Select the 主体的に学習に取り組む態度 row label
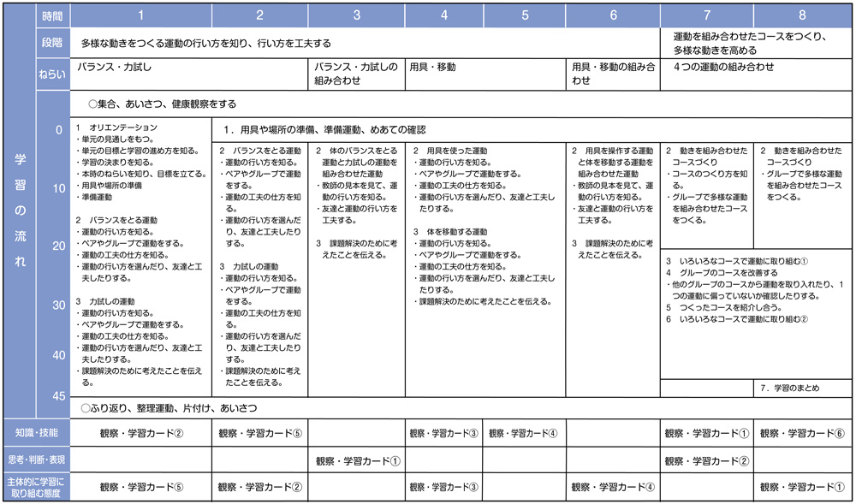The width and height of the screenshot is (856, 504). 35,486
